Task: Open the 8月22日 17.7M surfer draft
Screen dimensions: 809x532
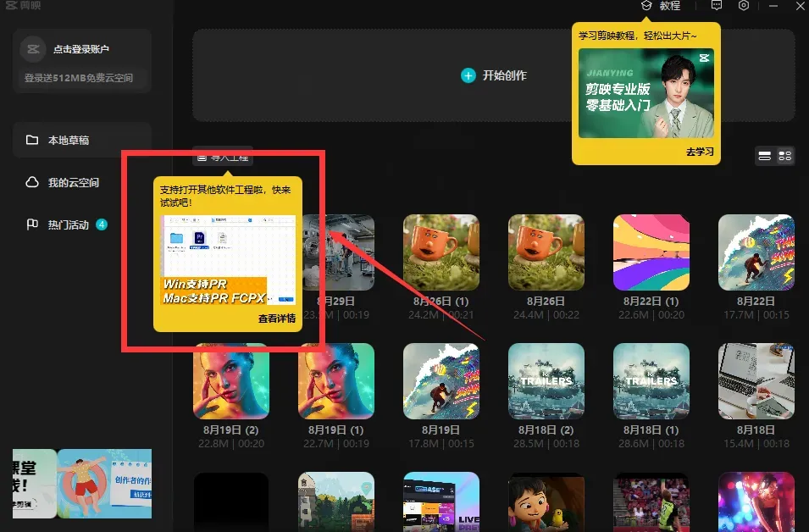Action: click(x=756, y=252)
